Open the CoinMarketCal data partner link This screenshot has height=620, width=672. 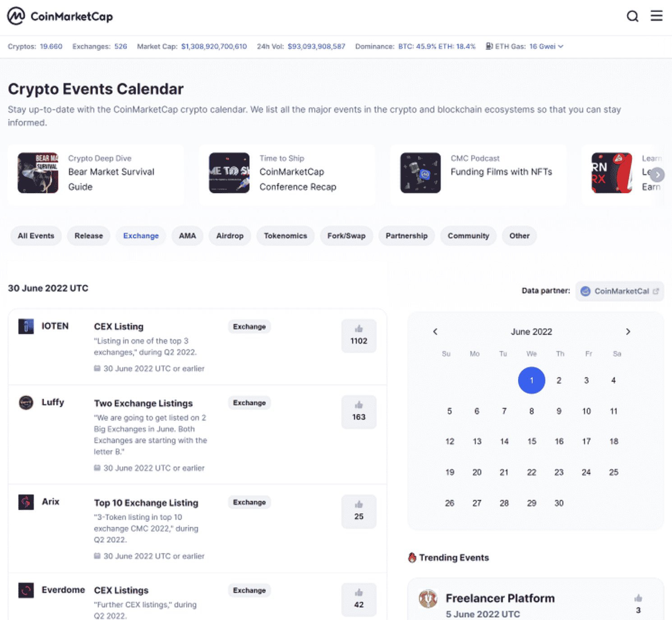[620, 291]
